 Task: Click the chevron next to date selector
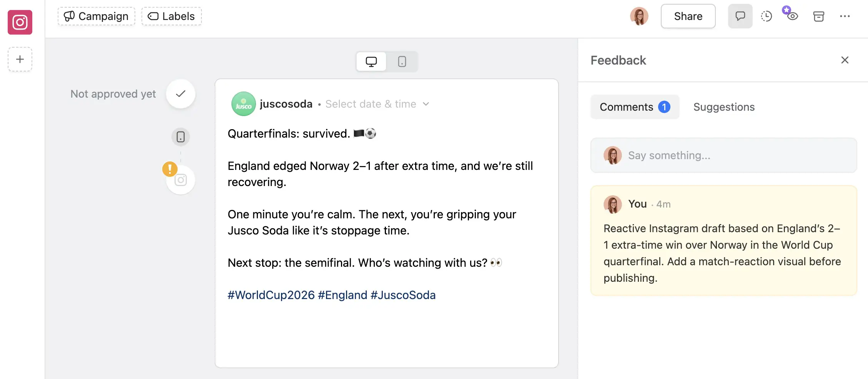pos(426,104)
